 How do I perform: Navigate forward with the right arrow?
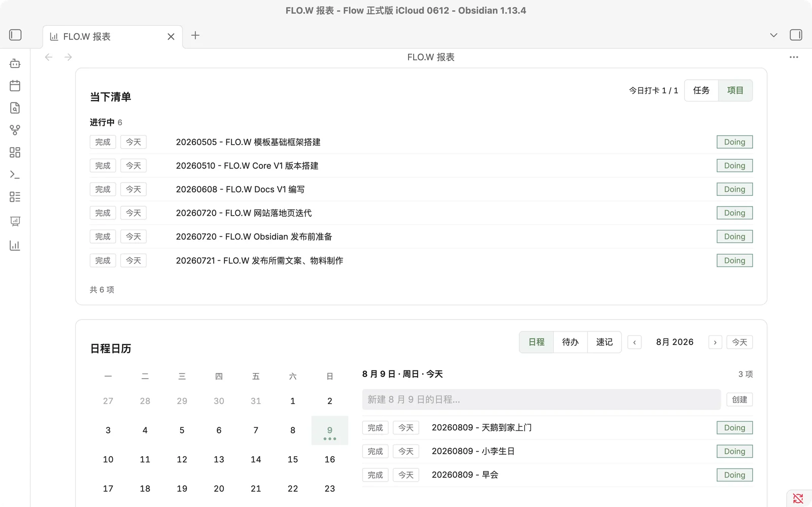[x=68, y=57]
